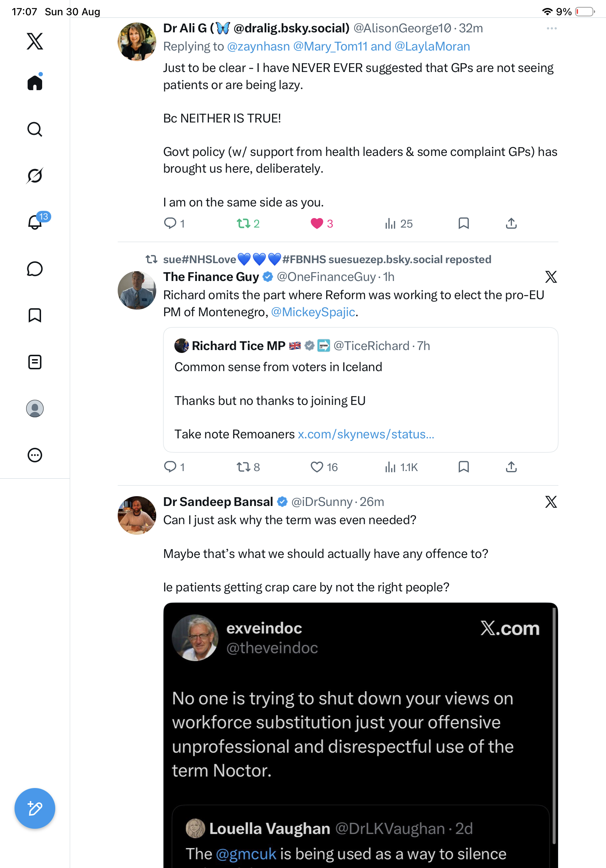Screen dimensions: 606x868
Task: Open Messages from the sidebar chat bubble
Action: [x=35, y=269]
